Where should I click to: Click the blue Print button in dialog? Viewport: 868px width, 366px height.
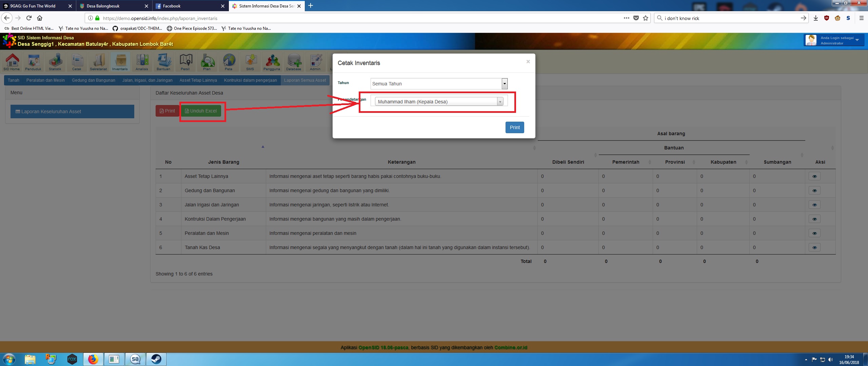[514, 127]
